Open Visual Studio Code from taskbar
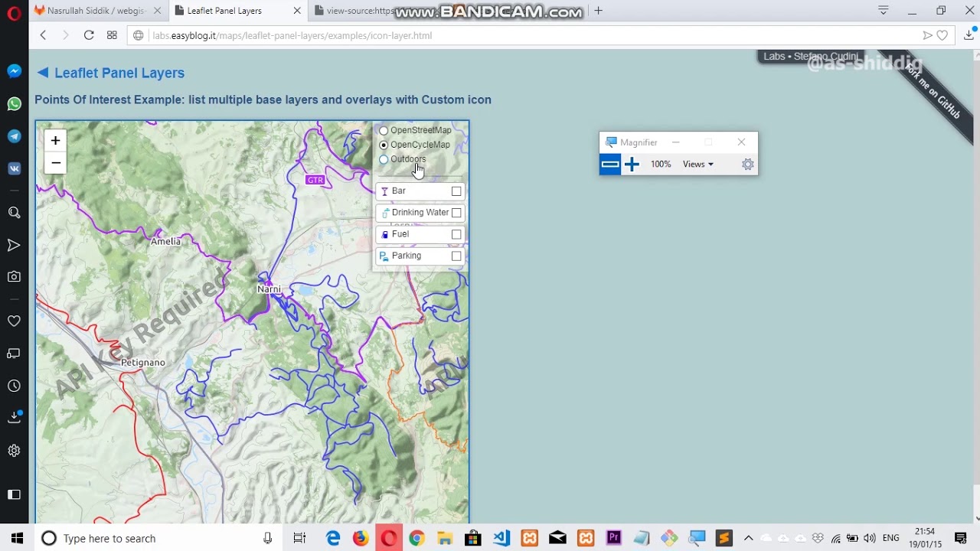Viewport: 980px width, 551px height. [501, 538]
